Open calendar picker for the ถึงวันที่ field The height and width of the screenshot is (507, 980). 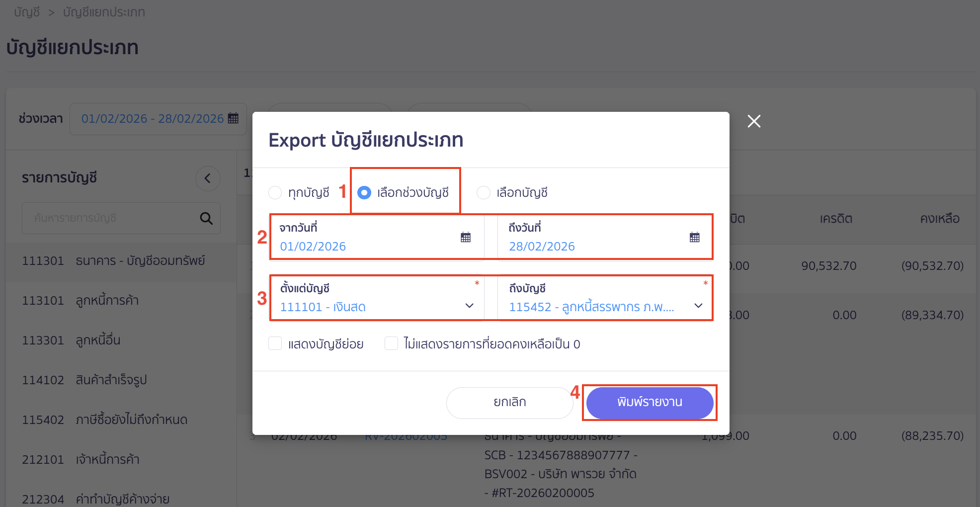tap(694, 237)
